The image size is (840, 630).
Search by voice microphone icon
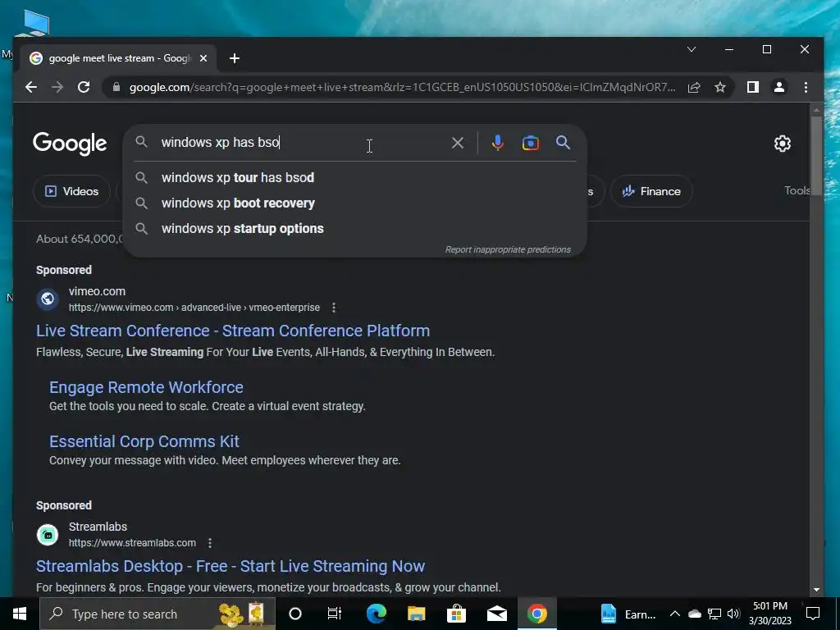click(x=498, y=143)
